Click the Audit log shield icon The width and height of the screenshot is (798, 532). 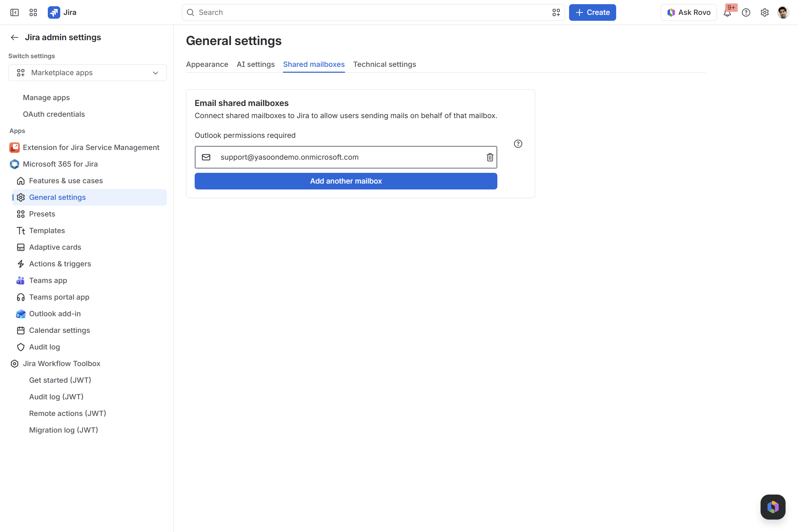coord(21,347)
